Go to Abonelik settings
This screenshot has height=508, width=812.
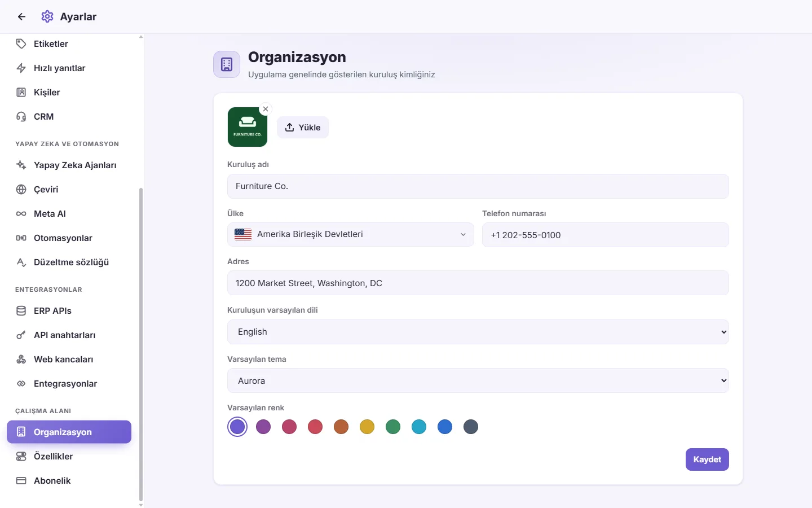tap(69, 481)
